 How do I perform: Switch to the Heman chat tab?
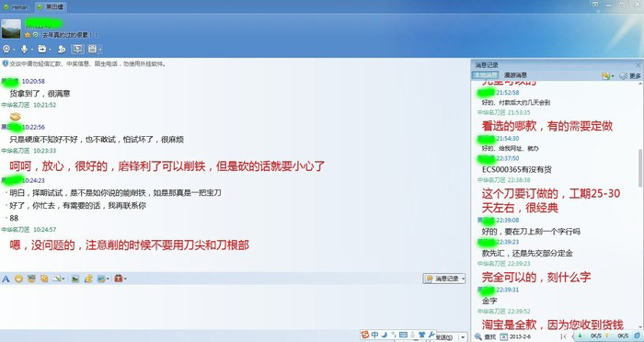(x=16, y=7)
